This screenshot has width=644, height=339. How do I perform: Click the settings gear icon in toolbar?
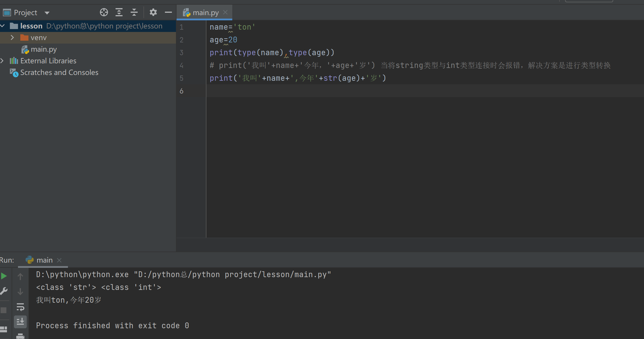(x=153, y=12)
